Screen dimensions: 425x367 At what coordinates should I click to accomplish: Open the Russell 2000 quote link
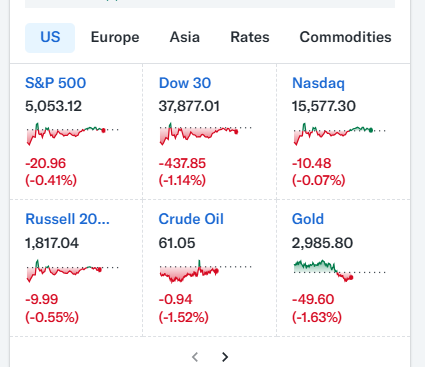[67, 219]
